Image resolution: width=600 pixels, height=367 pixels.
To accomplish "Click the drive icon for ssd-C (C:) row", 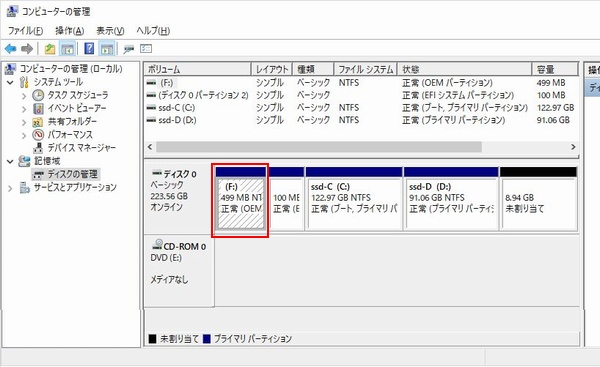I will tap(152, 108).
